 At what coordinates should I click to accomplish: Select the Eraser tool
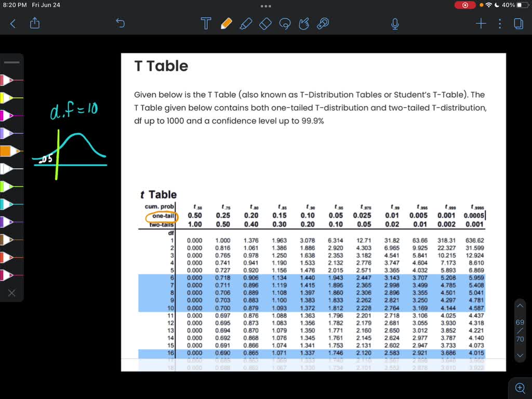tap(265, 23)
